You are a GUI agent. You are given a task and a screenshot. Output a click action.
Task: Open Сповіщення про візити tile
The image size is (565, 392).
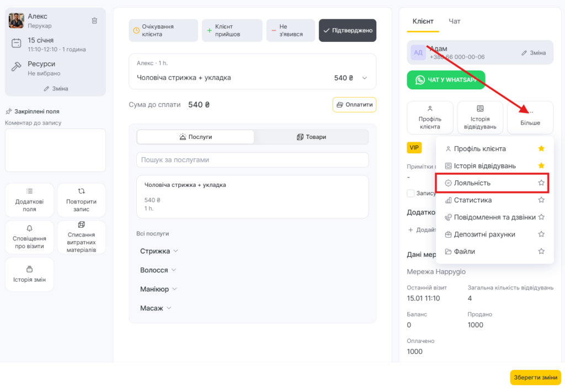(x=30, y=237)
